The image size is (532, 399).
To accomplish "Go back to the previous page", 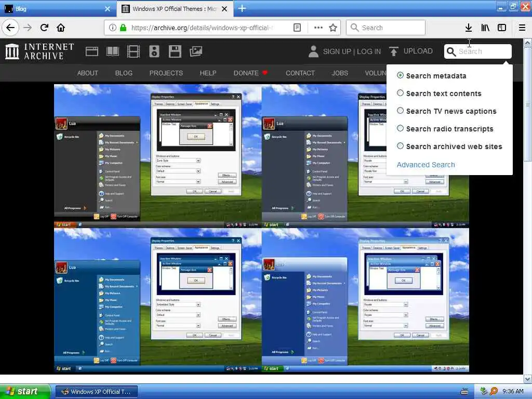I will point(10,28).
